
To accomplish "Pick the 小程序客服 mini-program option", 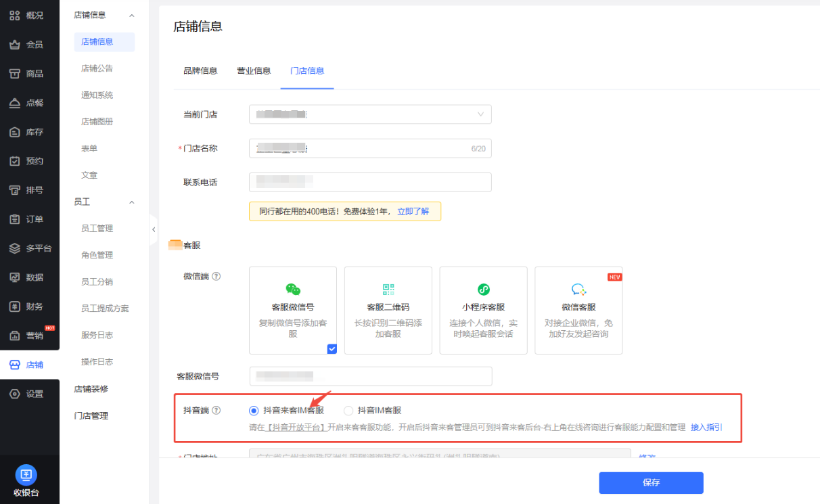I will 483,290.
